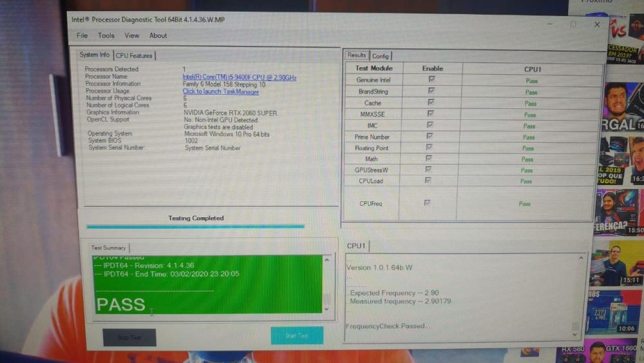Viewport: 644px width, 363px height.
Task: Minimize the Processor Diagnostic Tool window
Action: [x=549, y=25]
